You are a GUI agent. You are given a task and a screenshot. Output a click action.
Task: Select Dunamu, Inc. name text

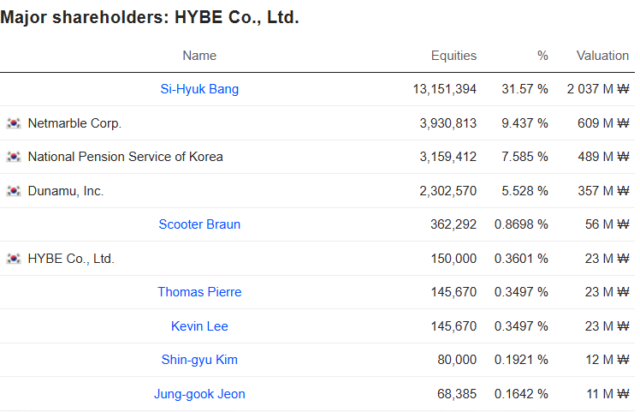coord(66,191)
